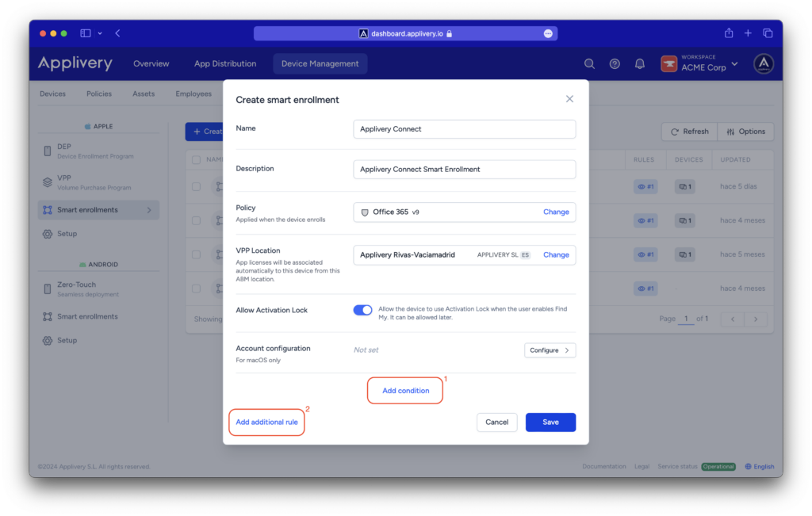Screen dimensions: 812x516
Task: Click Zero-Touch device icon
Action: (x=47, y=289)
